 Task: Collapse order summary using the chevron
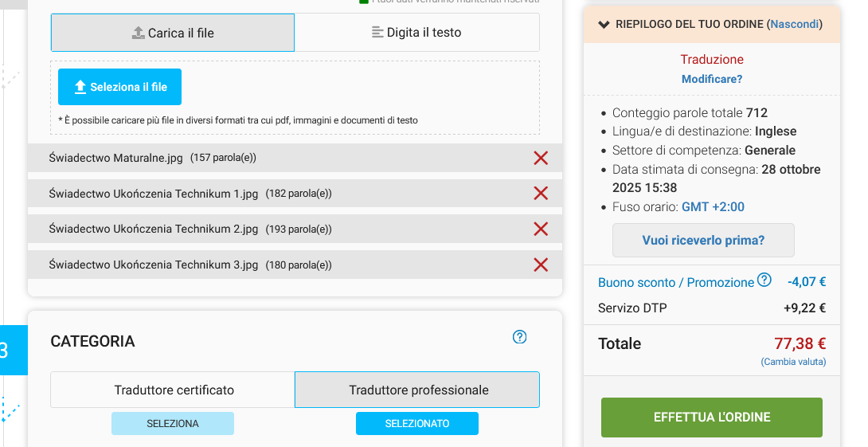tap(604, 24)
